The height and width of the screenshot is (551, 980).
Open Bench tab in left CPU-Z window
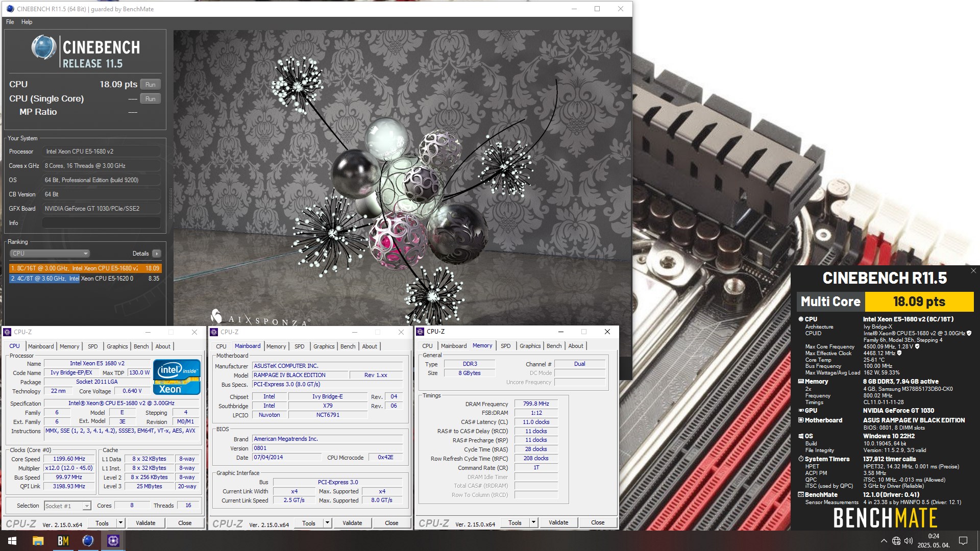point(141,346)
